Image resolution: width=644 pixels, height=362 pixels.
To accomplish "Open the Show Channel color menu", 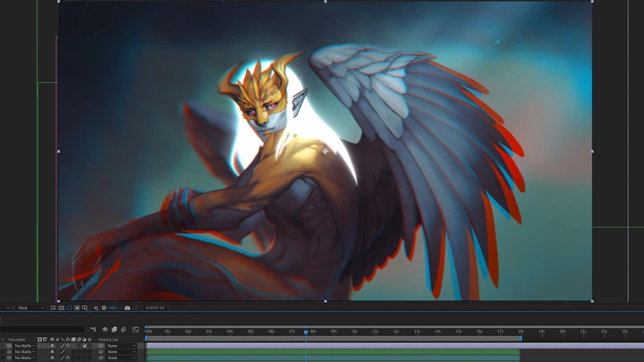I will tap(96, 307).
